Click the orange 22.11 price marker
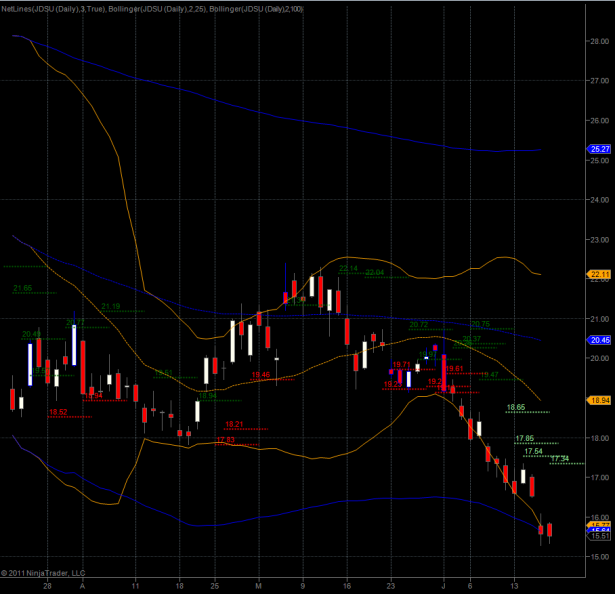The image size is (615, 594). (600, 275)
